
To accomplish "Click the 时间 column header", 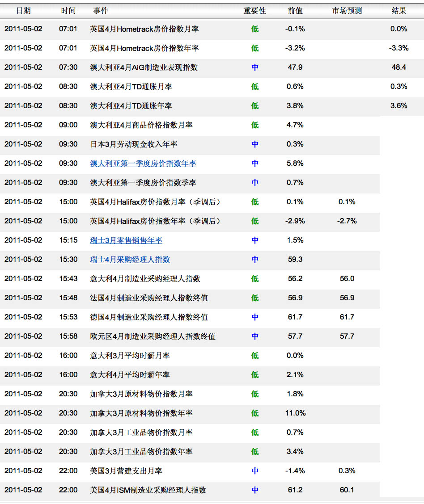I will [68, 11].
